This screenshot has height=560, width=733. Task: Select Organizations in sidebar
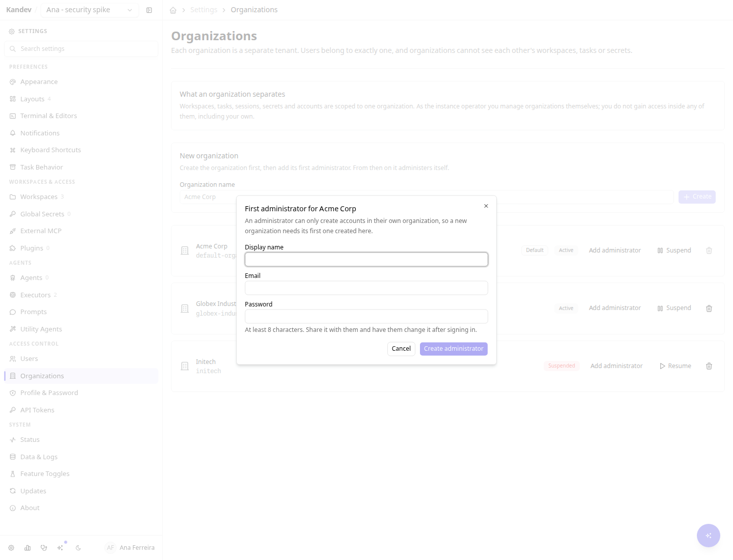(x=81, y=376)
